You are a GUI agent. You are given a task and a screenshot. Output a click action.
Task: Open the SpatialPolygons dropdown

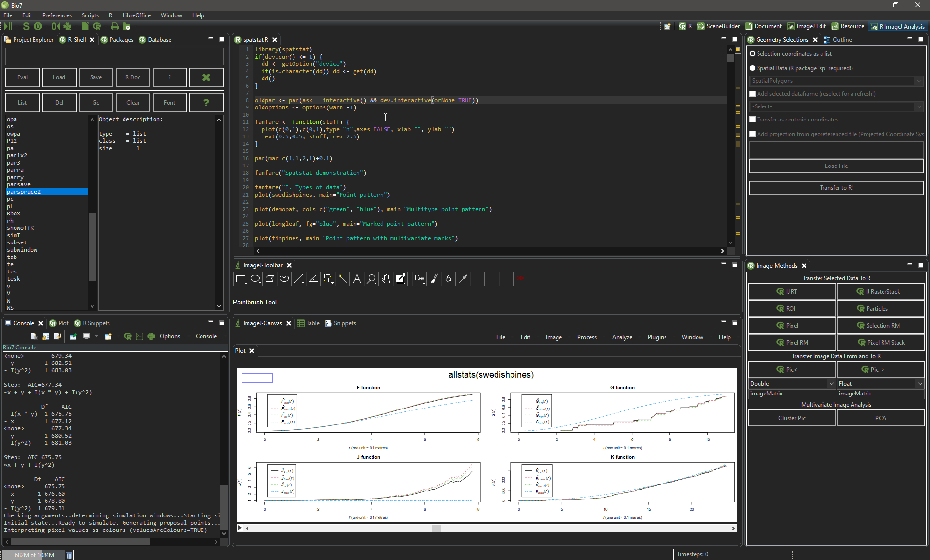coord(836,81)
